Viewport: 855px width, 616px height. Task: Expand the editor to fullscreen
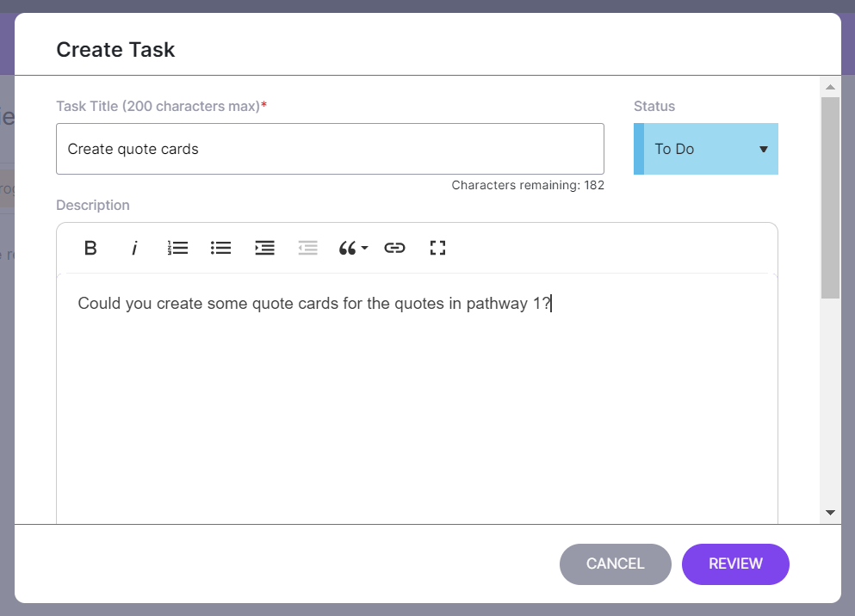click(x=438, y=249)
